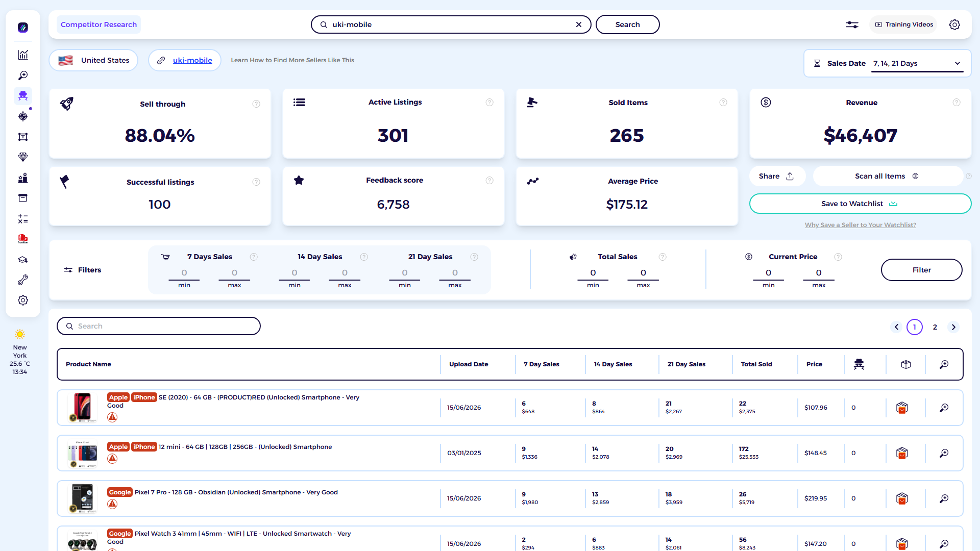Open the wrench tools sidebar icon

(23, 280)
